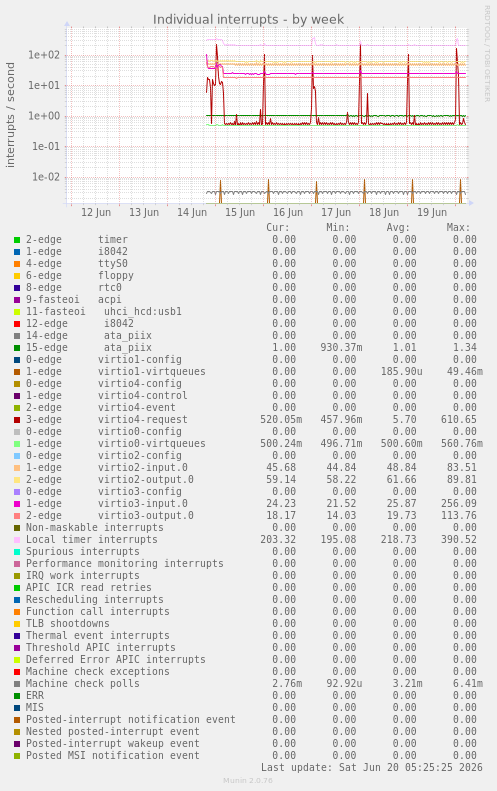Click the 19 Jun x-axis label
This screenshot has width=497, height=791.
coord(432,212)
